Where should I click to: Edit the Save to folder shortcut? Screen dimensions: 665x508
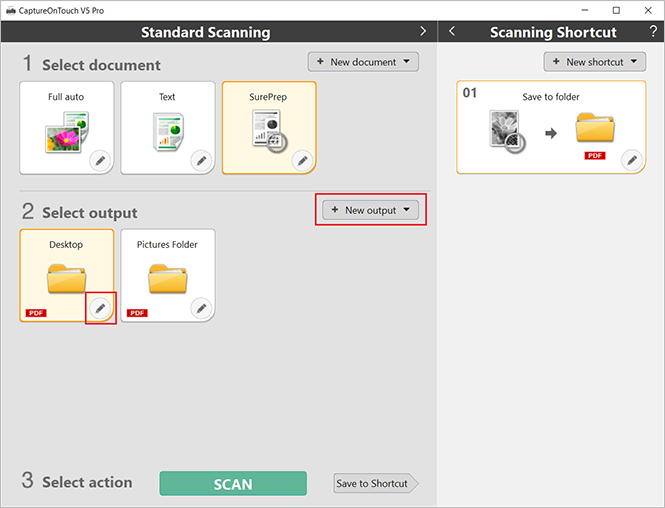click(632, 160)
